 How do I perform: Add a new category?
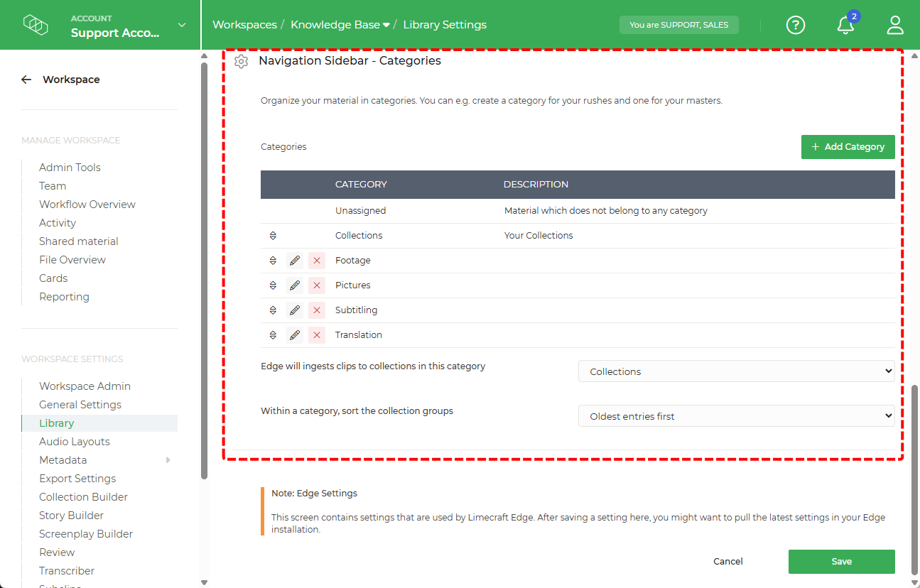click(x=848, y=146)
